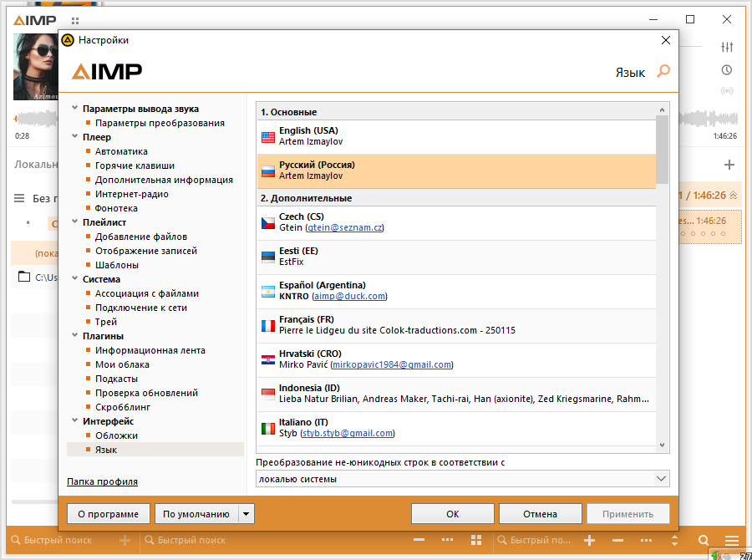Collapse the Плагины tree section
Screen dimensions: 752x560
tap(74, 336)
